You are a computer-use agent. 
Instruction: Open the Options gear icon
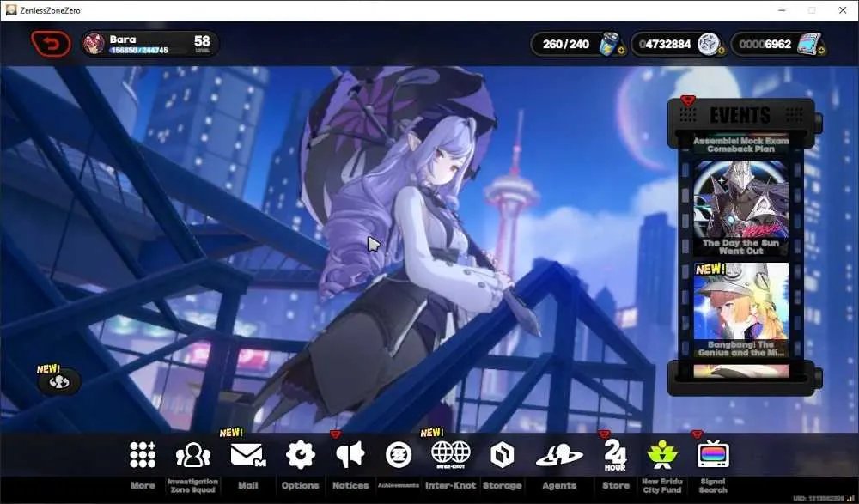pyautogui.click(x=300, y=455)
